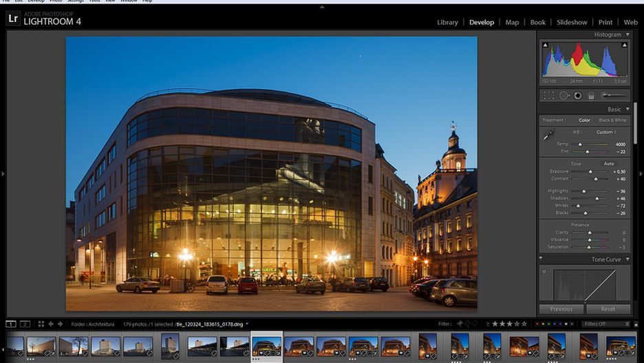Screen dimensions: 644x363
Task: Toggle shadow clipping indicator in histogram
Action: (544, 44)
